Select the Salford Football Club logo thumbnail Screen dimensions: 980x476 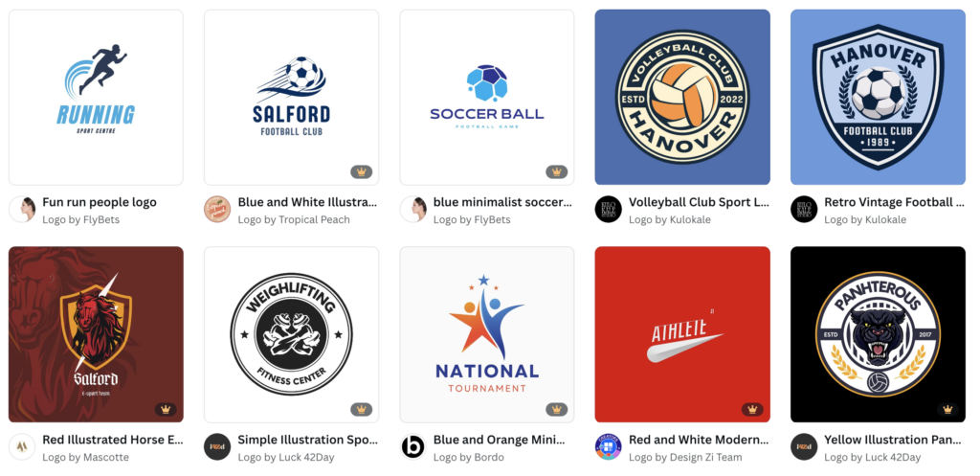[291, 97]
